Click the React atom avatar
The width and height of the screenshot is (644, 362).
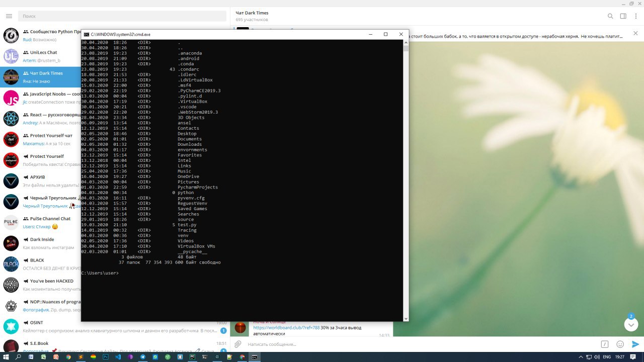pyautogui.click(x=11, y=119)
